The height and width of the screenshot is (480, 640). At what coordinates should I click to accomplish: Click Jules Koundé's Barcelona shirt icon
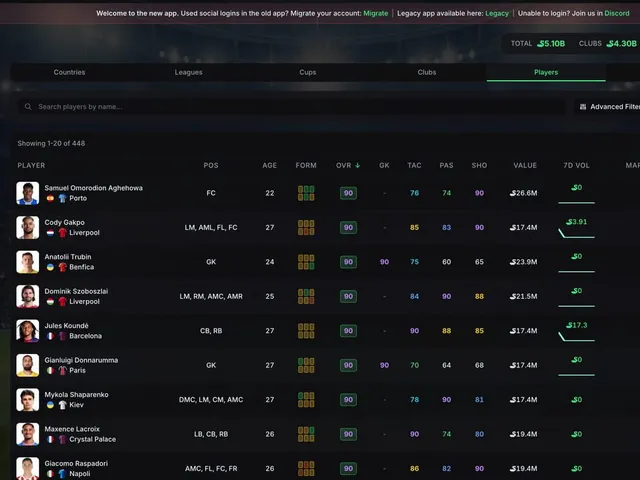62,336
